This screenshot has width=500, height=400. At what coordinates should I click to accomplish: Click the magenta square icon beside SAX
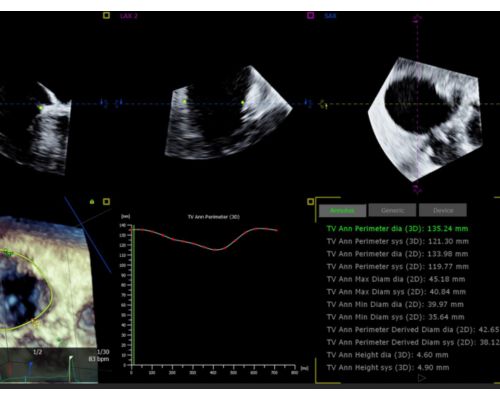pos(310,16)
